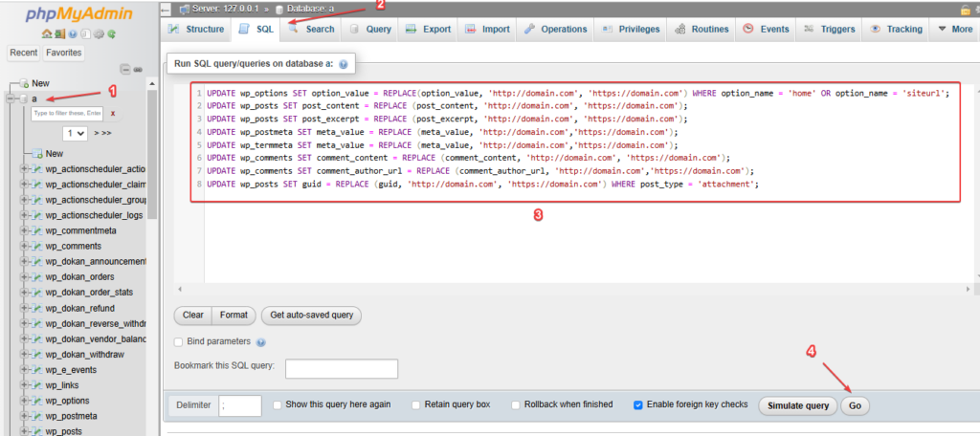The image size is (980, 436).
Task: Open the Import tab
Action: coord(487,29)
